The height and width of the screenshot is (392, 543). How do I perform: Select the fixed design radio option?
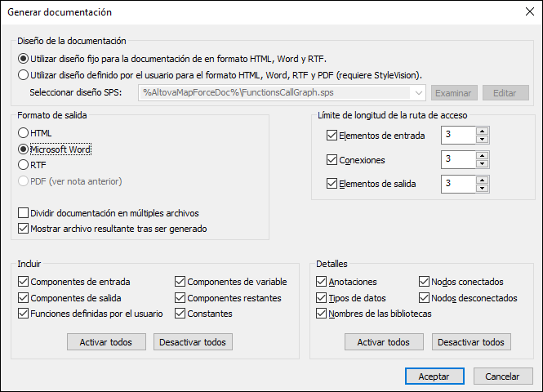click(22, 59)
